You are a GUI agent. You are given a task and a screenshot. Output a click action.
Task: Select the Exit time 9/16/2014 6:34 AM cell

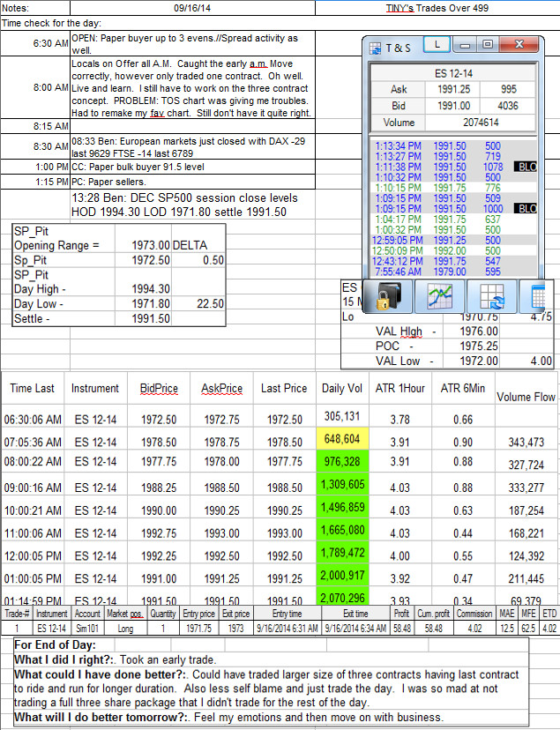coord(355,628)
